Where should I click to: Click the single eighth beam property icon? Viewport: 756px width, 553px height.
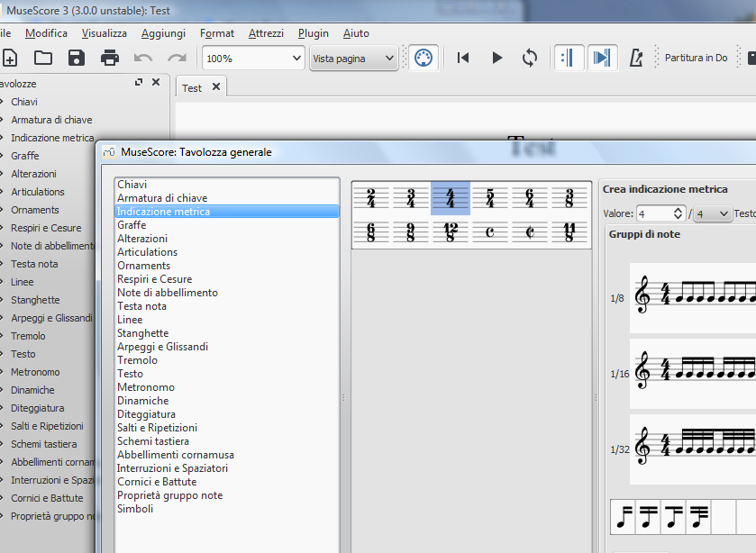[624, 517]
